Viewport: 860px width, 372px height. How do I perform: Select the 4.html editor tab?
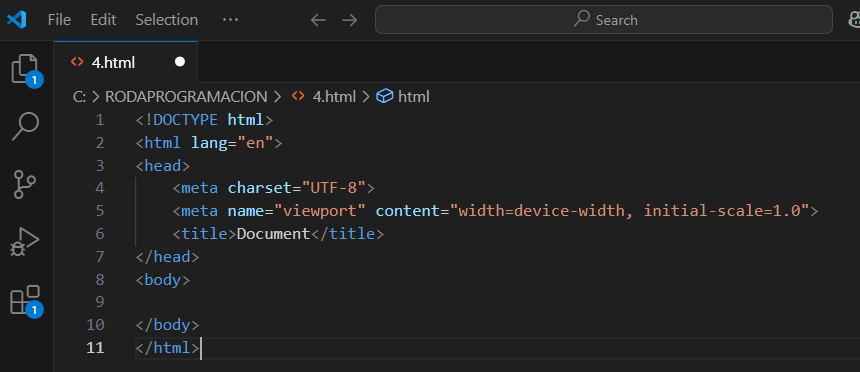pyautogui.click(x=125, y=62)
